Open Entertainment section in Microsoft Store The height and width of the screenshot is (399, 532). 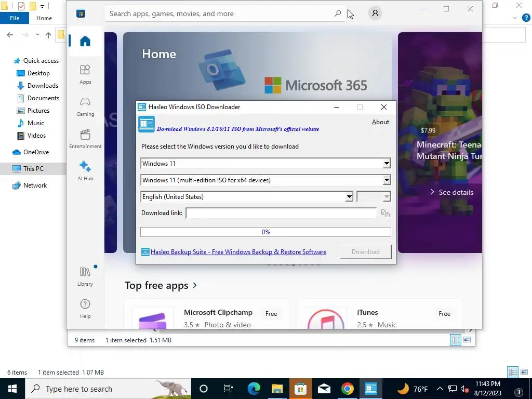pos(85,139)
